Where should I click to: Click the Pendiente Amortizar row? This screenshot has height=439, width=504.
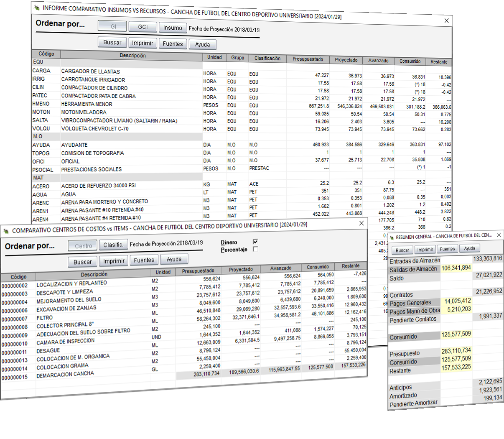[x=445, y=401]
